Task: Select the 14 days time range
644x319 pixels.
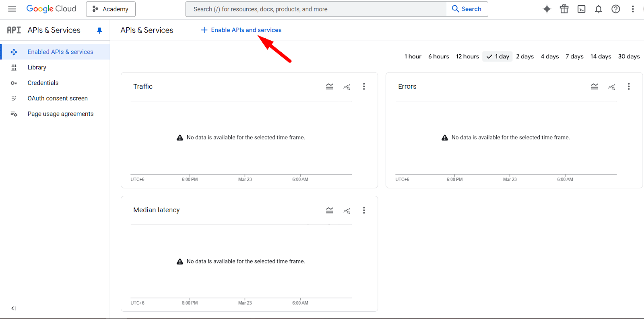Action: [x=601, y=56]
